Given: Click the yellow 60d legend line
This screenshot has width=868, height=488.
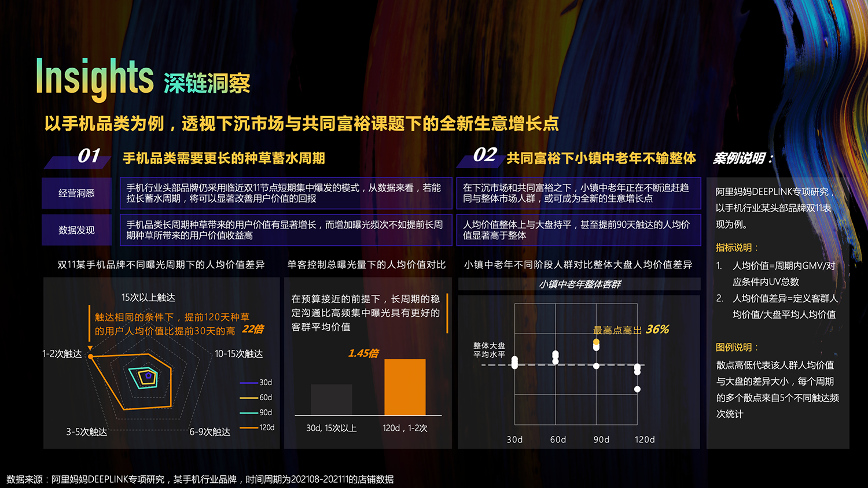Looking at the screenshot, I should pyautogui.click(x=249, y=398).
